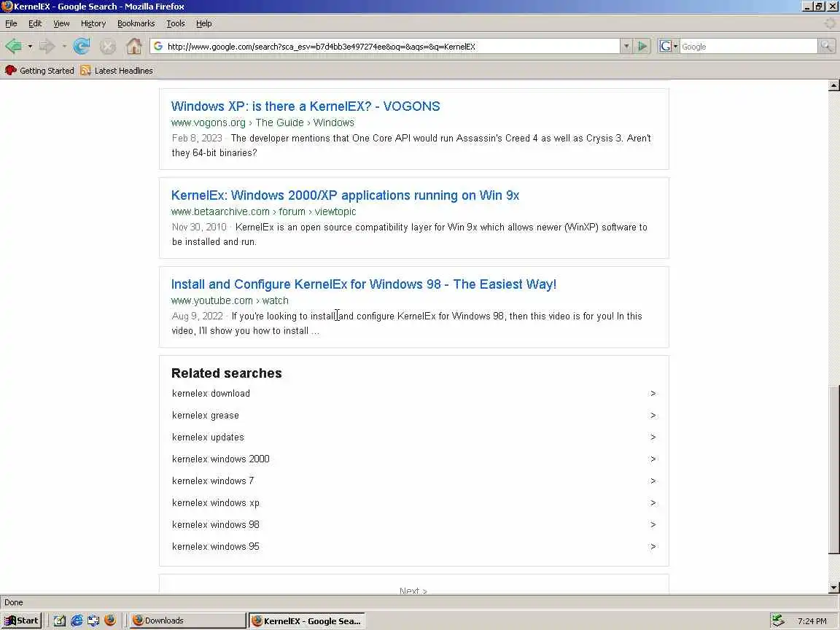Click www.betaarchive.com breadcrumb text

tap(220, 211)
